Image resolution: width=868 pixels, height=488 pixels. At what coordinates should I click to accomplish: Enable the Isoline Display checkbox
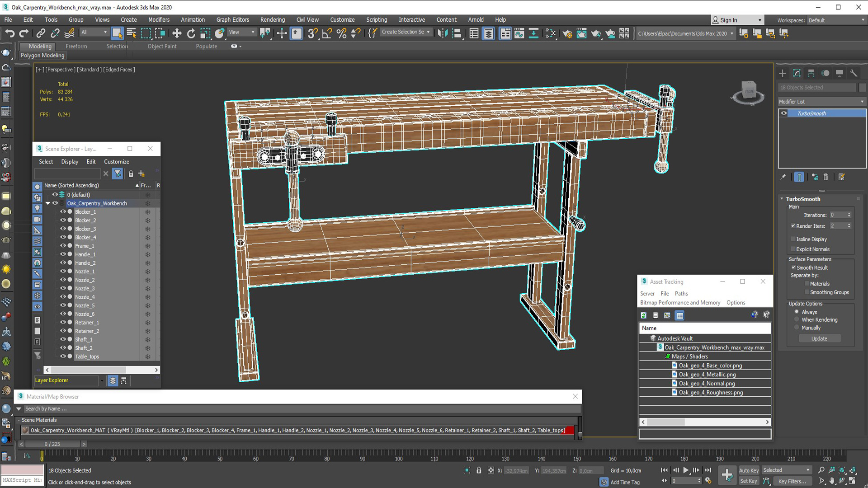(793, 239)
